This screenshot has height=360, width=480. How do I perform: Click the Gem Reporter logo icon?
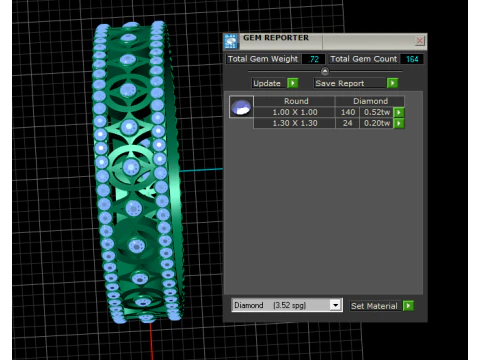click(x=231, y=41)
